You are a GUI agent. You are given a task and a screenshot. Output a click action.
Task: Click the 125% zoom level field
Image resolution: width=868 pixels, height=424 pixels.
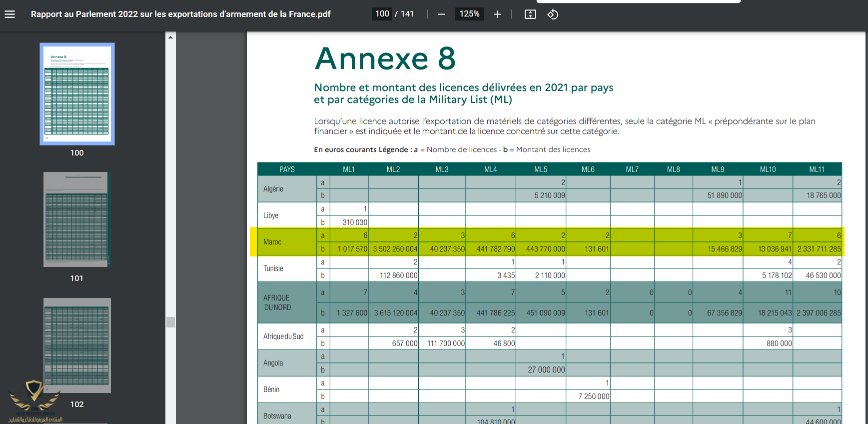point(469,14)
